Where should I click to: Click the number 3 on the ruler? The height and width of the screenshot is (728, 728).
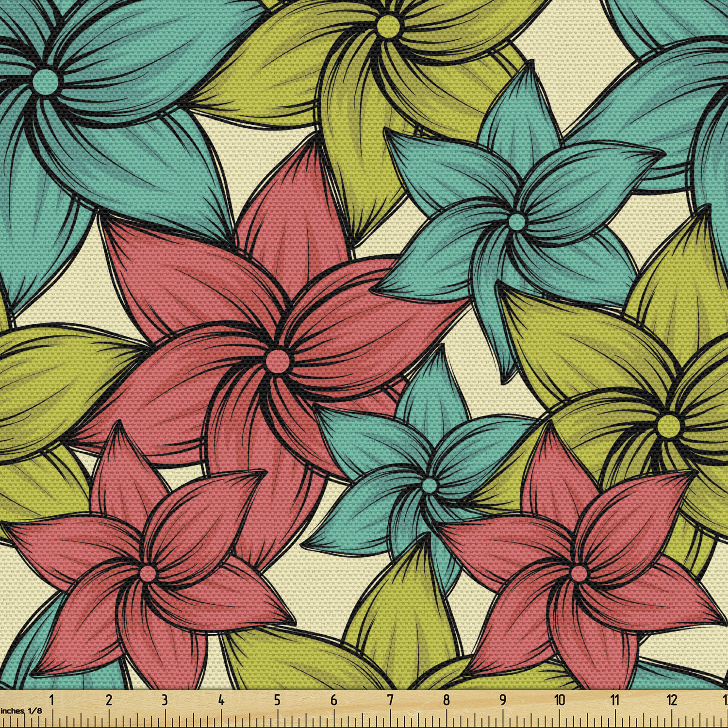(x=165, y=700)
